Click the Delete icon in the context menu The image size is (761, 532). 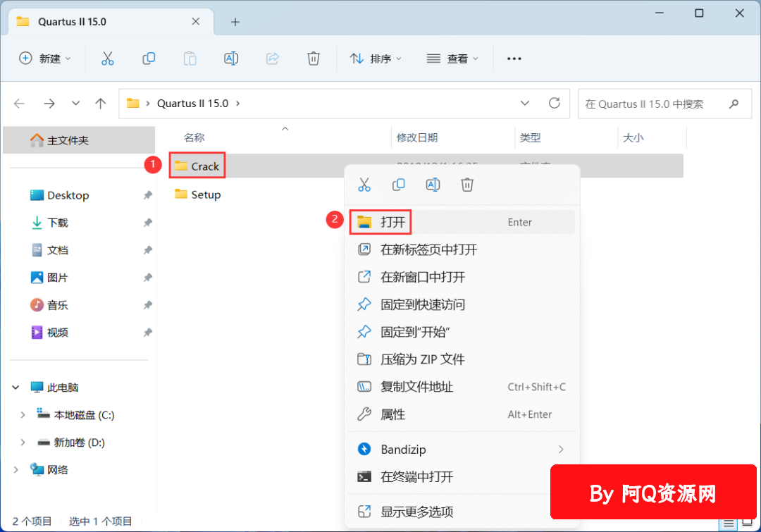pos(467,185)
